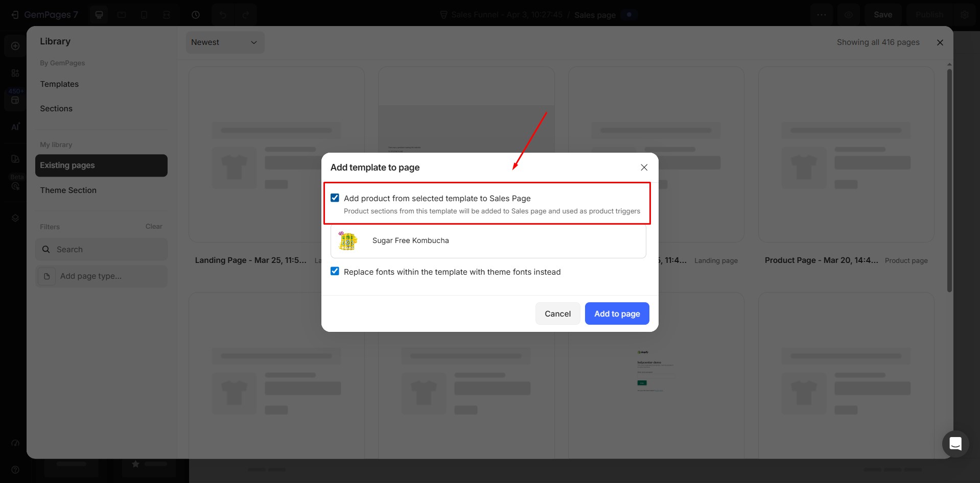980x483 pixels.
Task: Toggle Replace fonts with theme fonts checkbox
Action: click(x=335, y=272)
